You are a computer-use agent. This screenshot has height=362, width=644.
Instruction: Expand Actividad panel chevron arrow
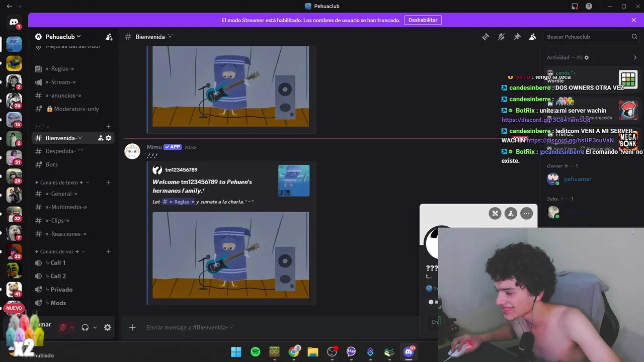coord(635,58)
